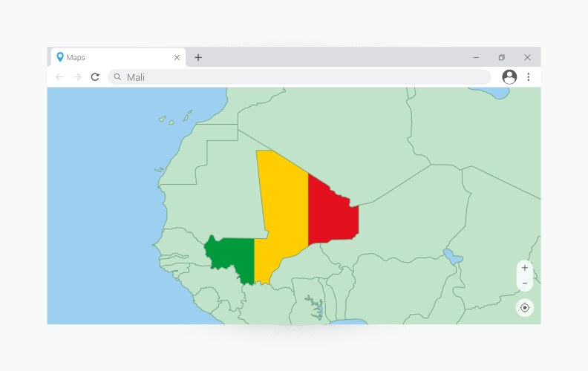Restore down the browser window

(502, 58)
